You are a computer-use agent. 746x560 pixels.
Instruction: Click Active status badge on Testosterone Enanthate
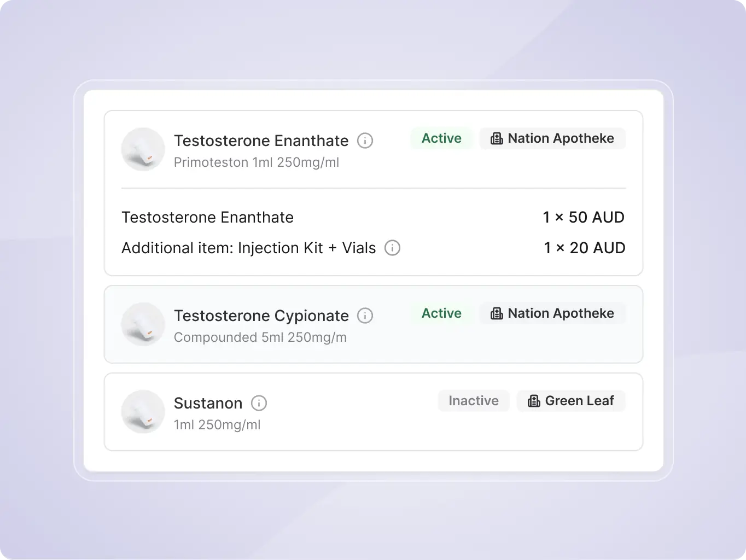pyautogui.click(x=441, y=139)
